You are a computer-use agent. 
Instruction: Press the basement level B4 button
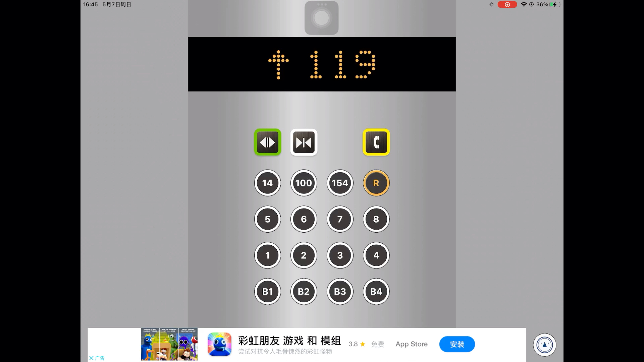point(376,291)
